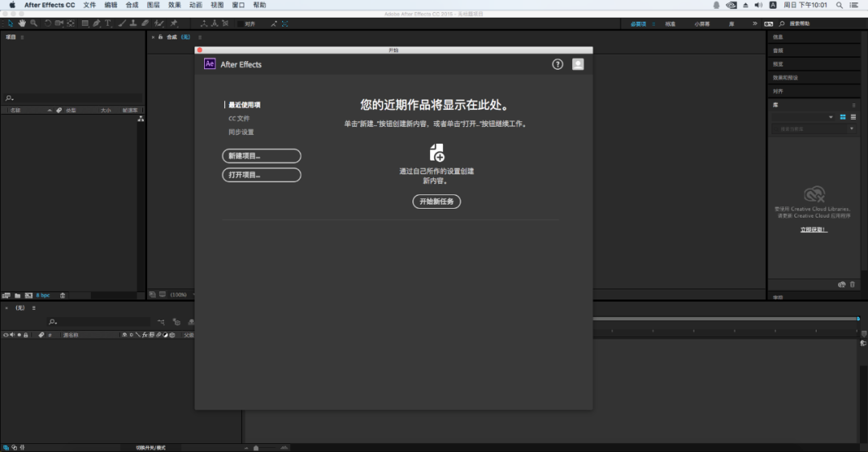Choose the View Axis mode icon

pyautogui.click(x=225, y=23)
